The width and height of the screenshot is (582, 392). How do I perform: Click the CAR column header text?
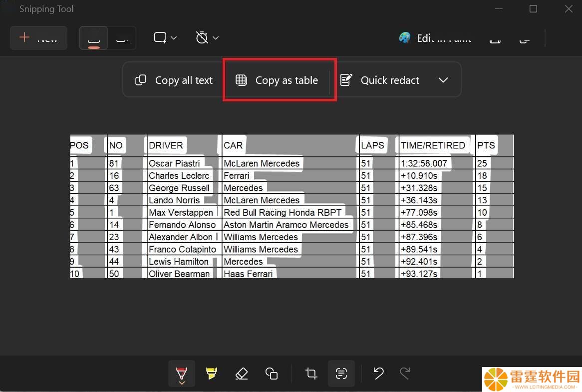coord(233,145)
